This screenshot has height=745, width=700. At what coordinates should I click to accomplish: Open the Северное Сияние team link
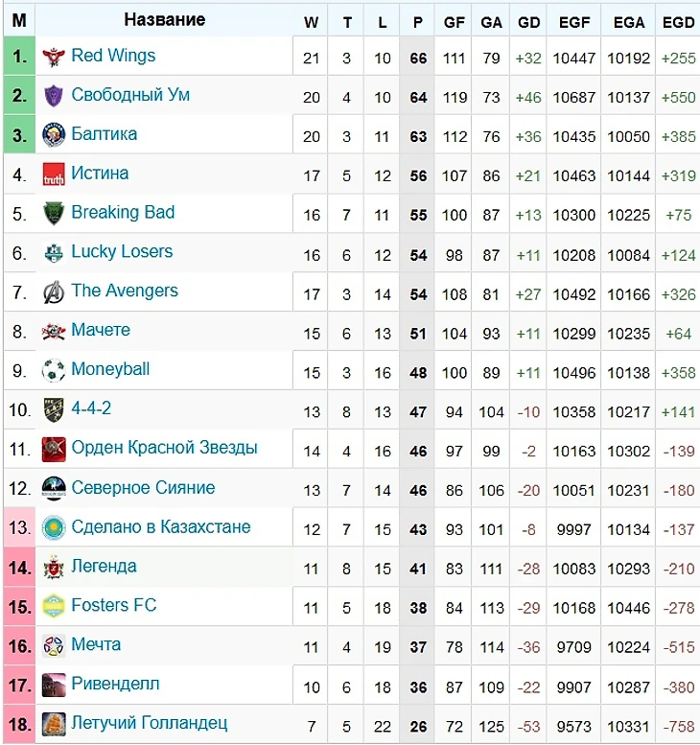coord(143,487)
